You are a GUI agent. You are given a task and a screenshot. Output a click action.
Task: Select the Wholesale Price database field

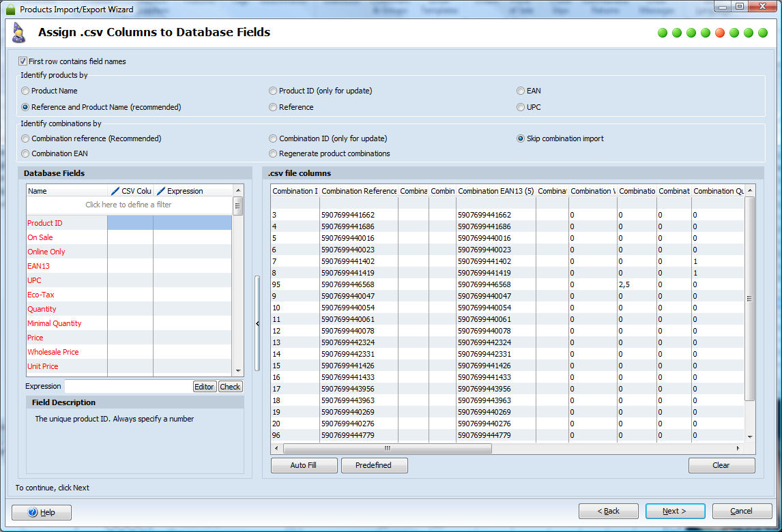tap(53, 352)
